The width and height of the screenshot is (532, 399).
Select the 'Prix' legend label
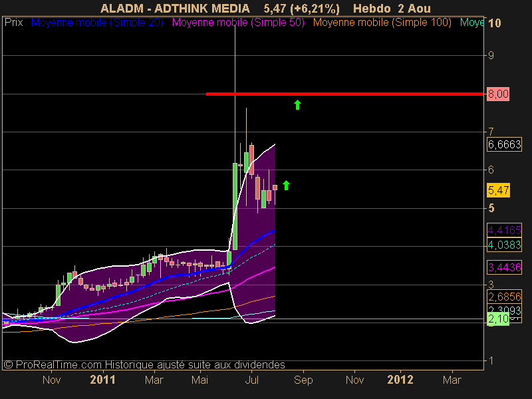tap(13, 23)
